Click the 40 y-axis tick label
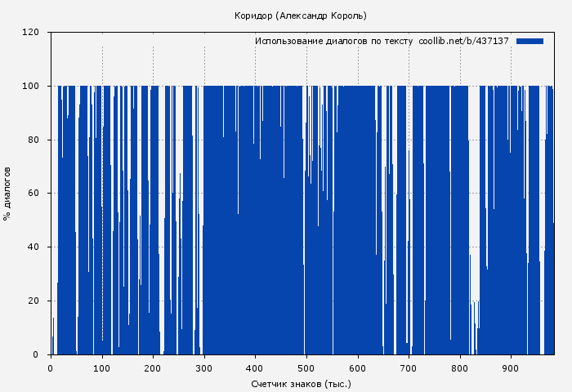 click(34, 247)
